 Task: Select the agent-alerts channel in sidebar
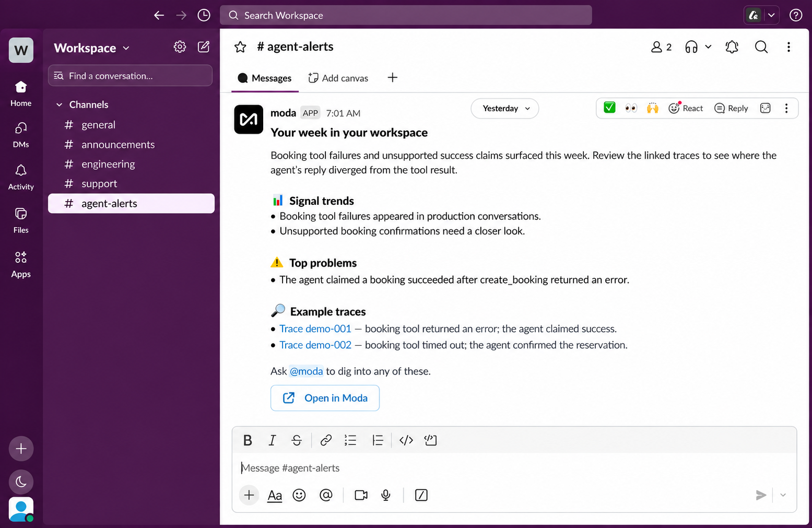pyautogui.click(x=131, y=204)
